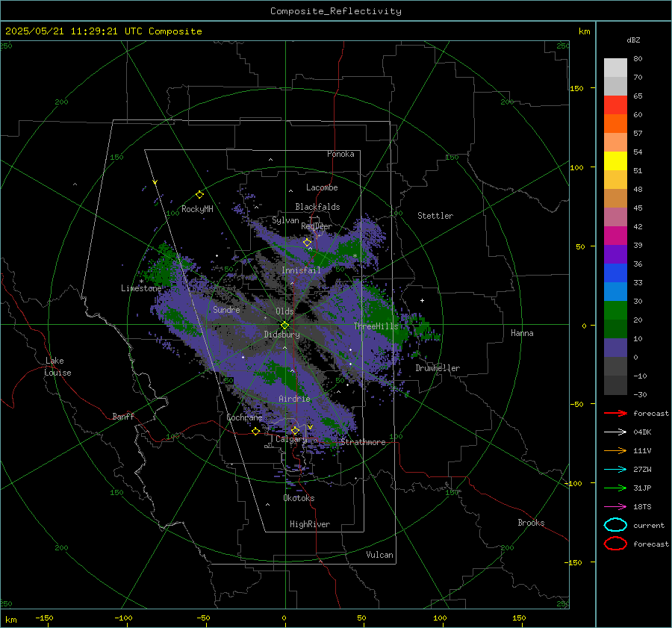Click yellow diamond marker below Cochrane
This screenshot has height=628, width=672.
pos(255,432)
